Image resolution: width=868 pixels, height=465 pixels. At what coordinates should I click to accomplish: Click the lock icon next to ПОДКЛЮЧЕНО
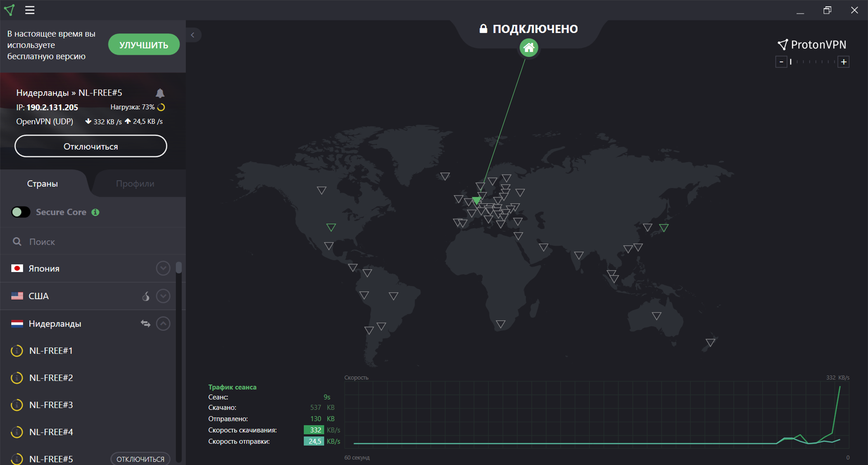(483, 29)
